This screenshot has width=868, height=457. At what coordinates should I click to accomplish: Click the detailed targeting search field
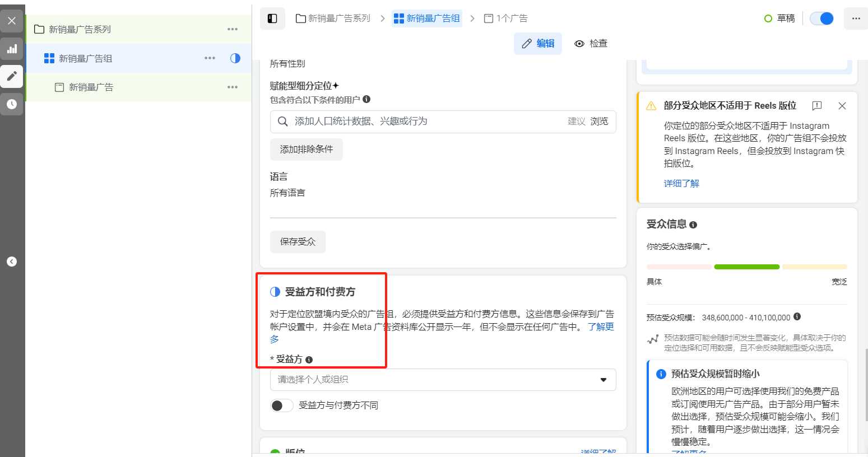click(443, 122)
